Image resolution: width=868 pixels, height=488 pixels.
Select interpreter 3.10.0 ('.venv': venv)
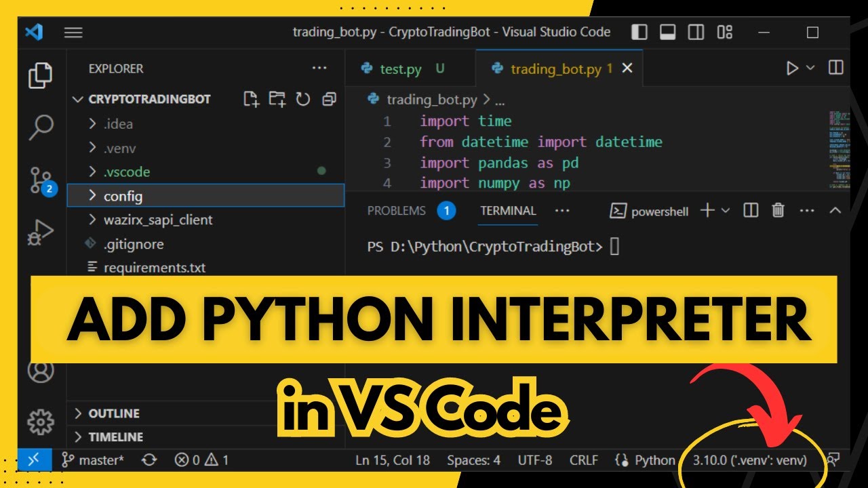point(750,460)
